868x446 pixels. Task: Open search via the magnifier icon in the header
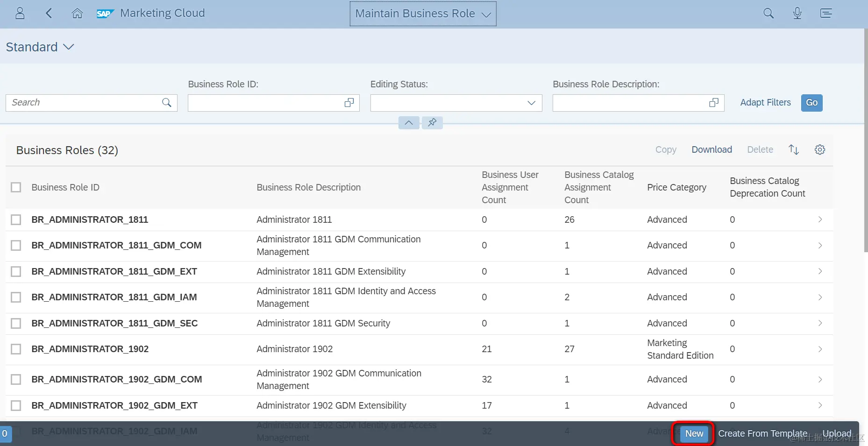(x=768, y=13)
